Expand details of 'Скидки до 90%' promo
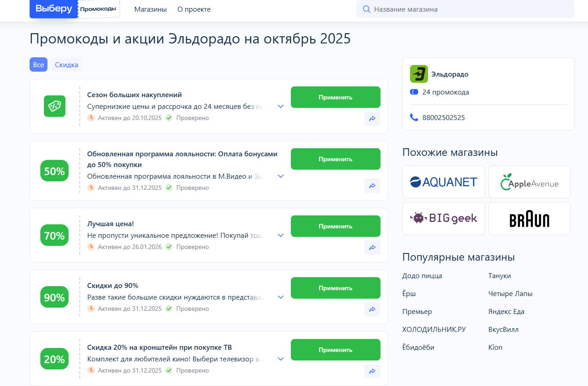This screenshot has height=386, width=588. 281,297
